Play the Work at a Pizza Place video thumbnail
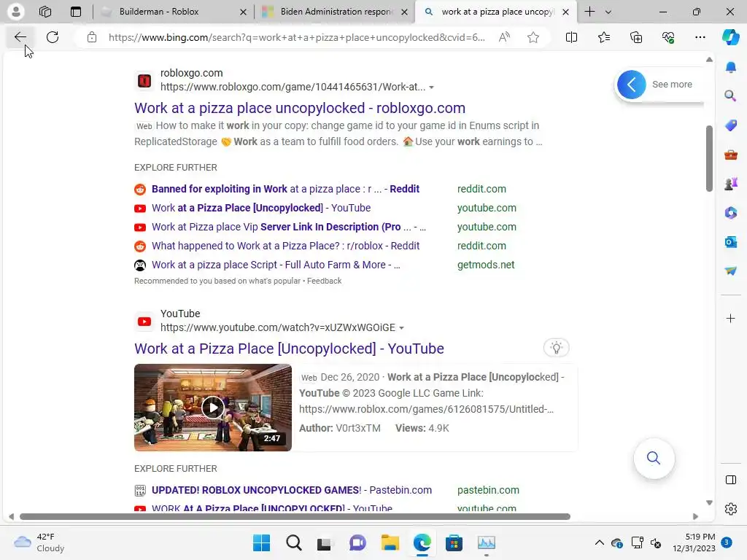 click(x=213, y=408)
